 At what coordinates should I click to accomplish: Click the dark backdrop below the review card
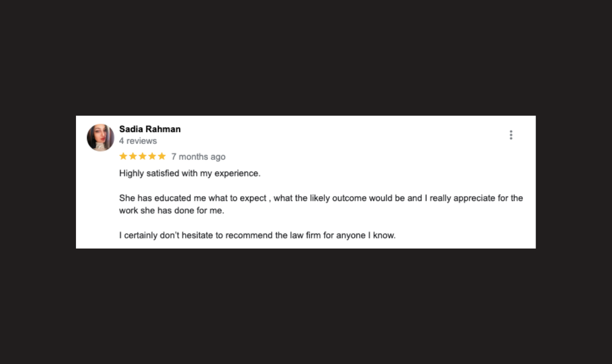coord(306,306)
